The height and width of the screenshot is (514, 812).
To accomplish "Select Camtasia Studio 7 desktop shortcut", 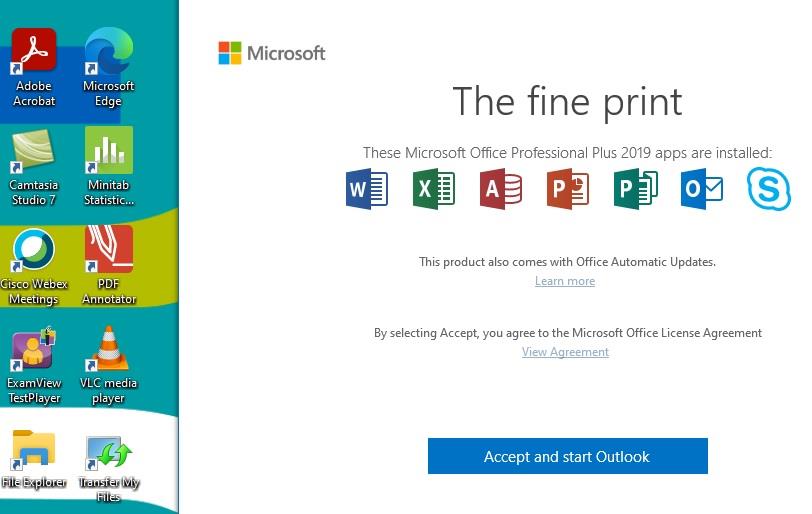I will coord(34,167).
